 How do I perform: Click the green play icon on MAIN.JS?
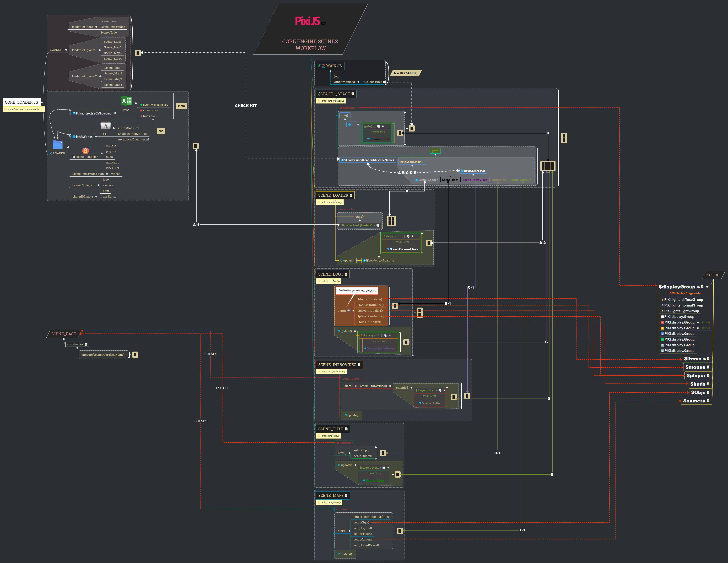319,66
